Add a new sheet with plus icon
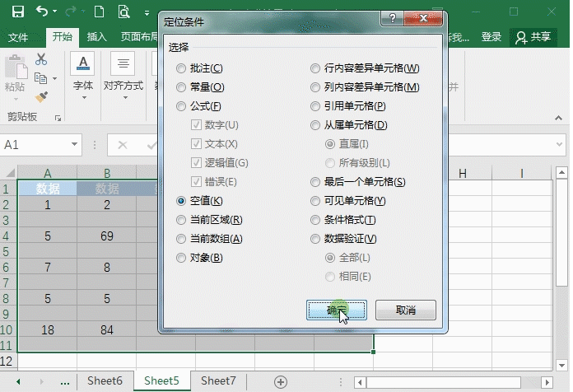 (x=281, y=381)
